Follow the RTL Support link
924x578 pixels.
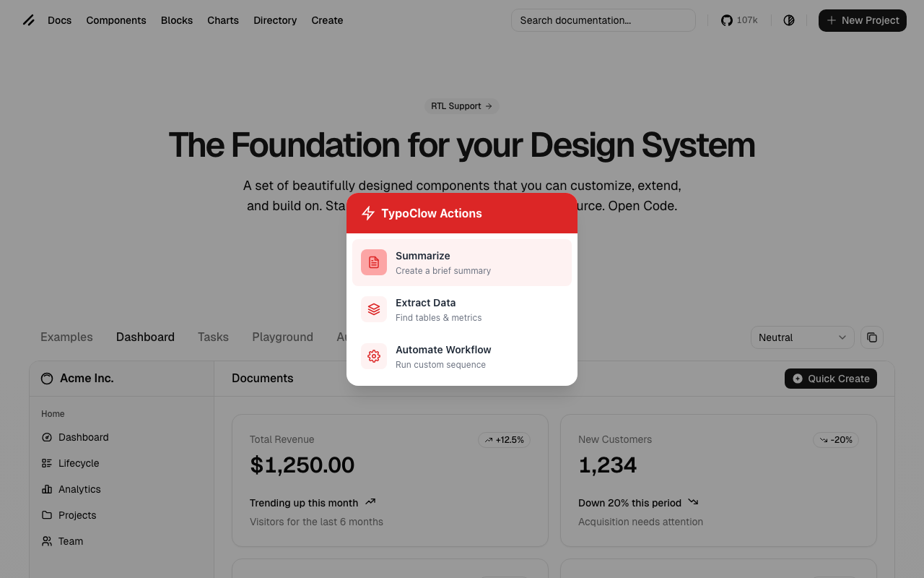[x=461, y=106]
